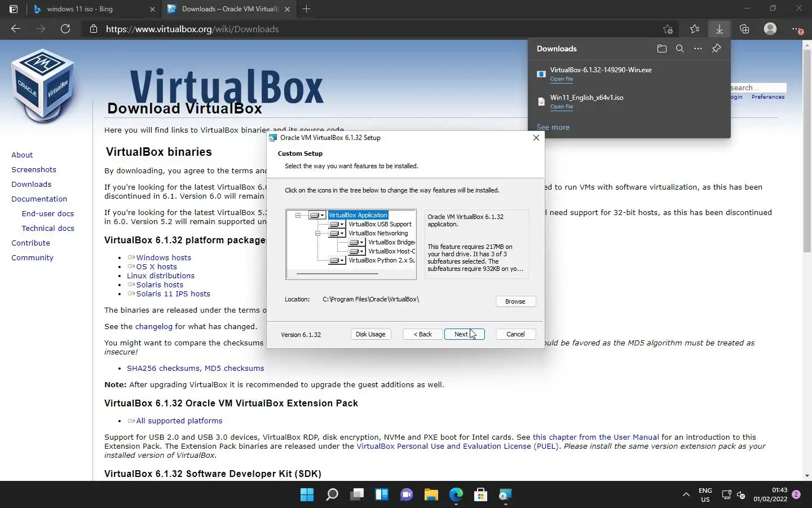812x508 pixels.
Task: Click Preferences link on VirtualBox page
Action: (x=768, y=97)
